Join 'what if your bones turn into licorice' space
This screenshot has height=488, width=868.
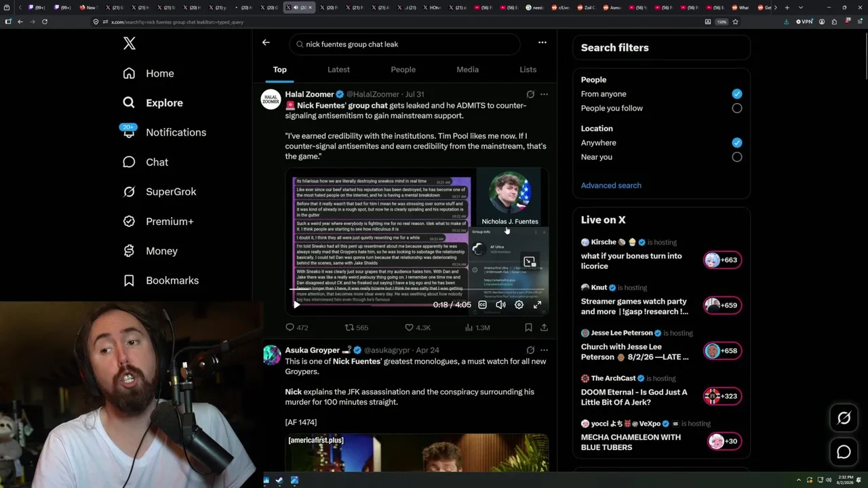[x=631, y=261]
